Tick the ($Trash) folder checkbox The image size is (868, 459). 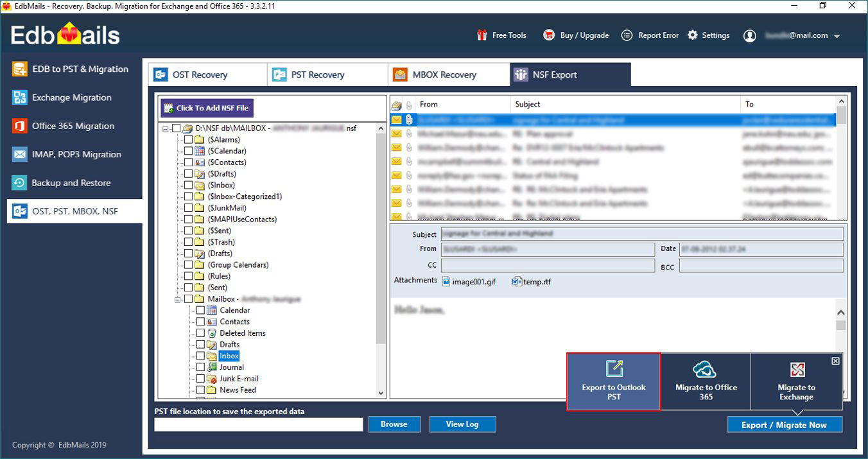[x=188, y=242]
